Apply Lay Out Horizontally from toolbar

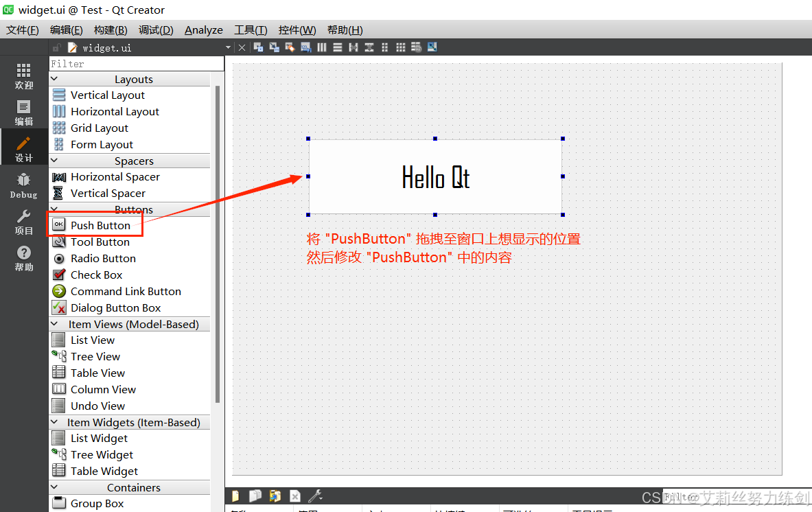(x=322, y=47)
